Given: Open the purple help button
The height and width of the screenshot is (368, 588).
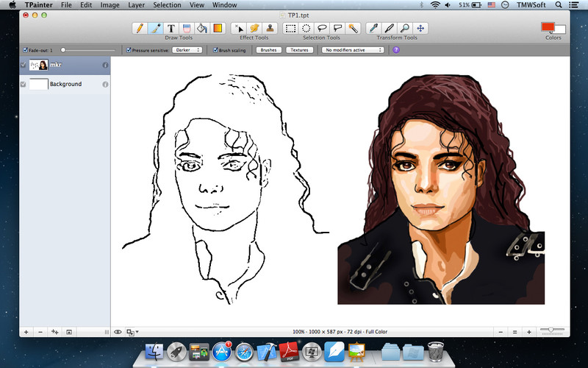Looking at the screenshot, I should click(x=396, y=49).
